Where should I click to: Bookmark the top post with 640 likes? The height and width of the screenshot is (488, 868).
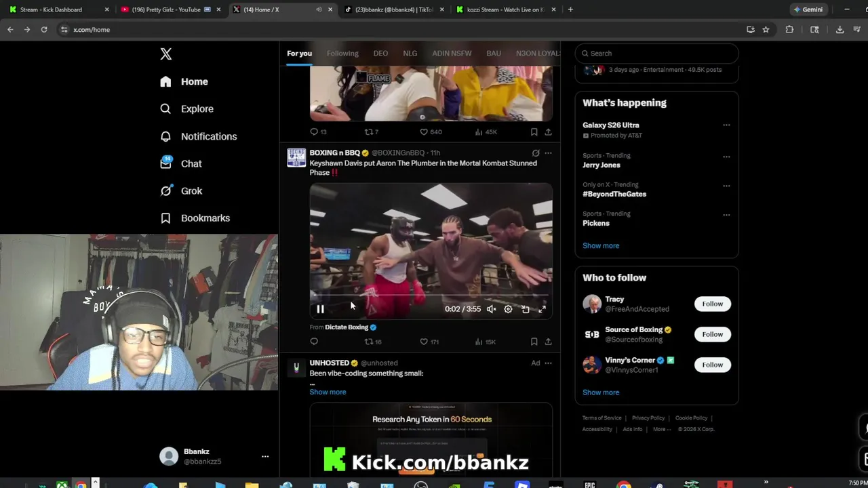(x=534, y=132)
